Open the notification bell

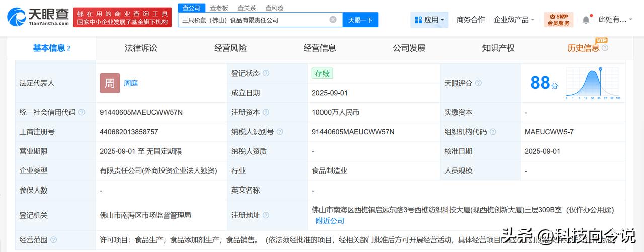(586, 20)
